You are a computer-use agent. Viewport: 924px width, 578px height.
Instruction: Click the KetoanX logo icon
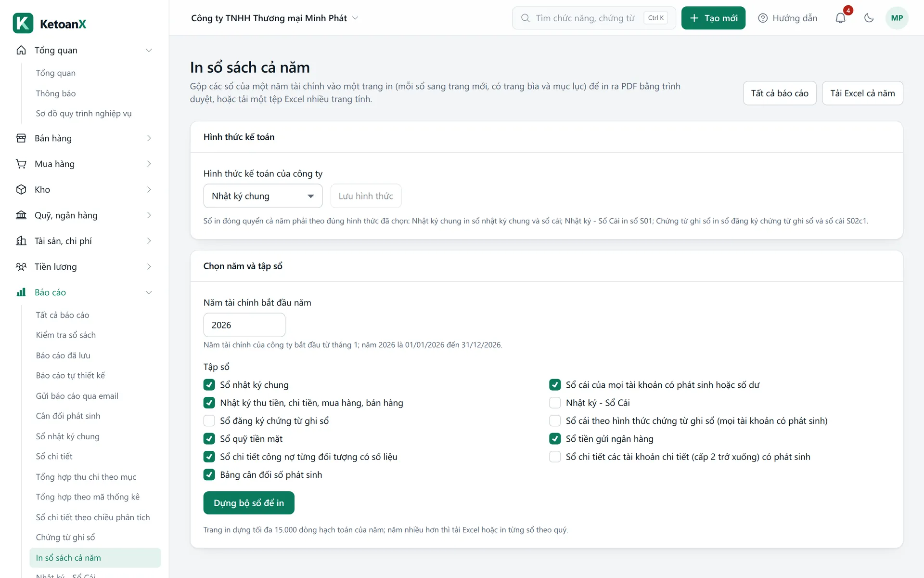[23, 23]
